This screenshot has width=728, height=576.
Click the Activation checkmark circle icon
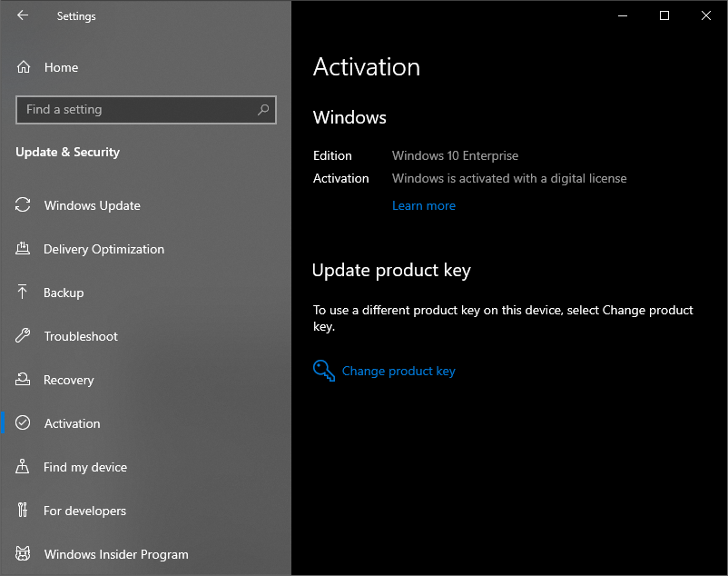point(23,422)
